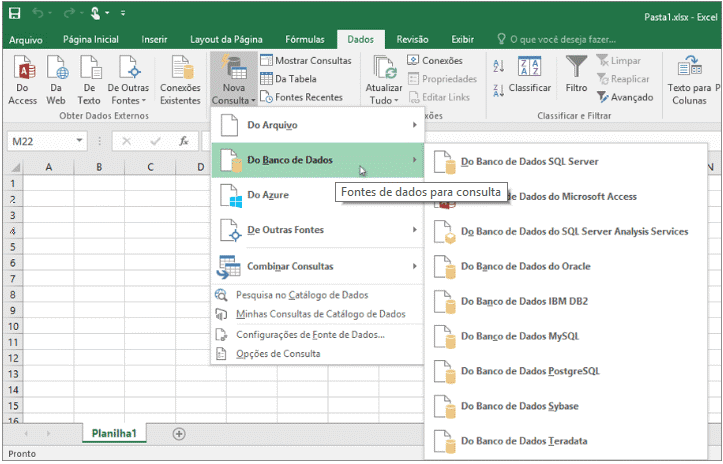Choose Do Banco de Dados PostgreSQL
723x464 pixels.
(x=566, y=371)
